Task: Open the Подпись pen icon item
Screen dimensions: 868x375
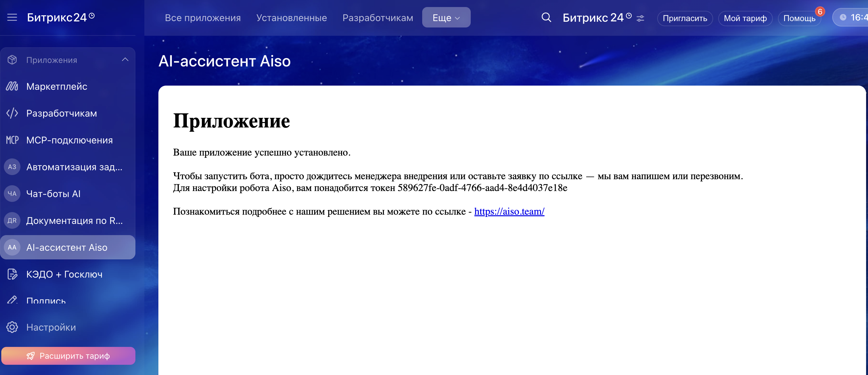Action: pyautogui.click(x=12, y=300)
